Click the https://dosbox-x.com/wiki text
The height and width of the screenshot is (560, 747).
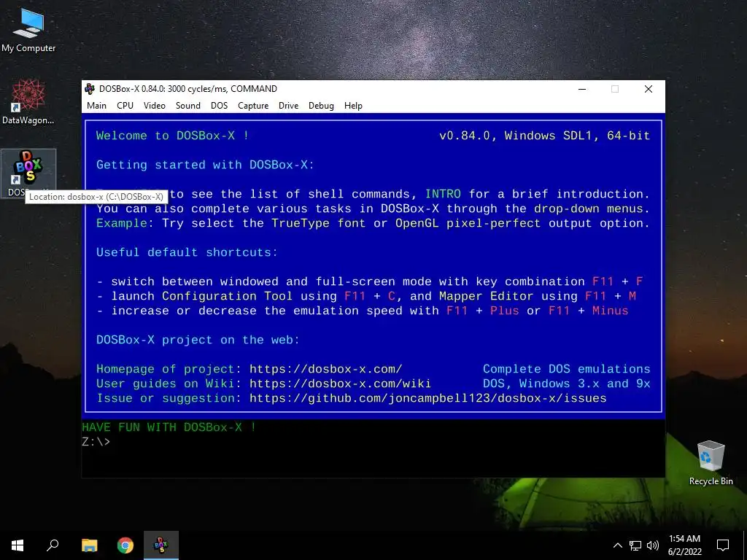tap(340, 384)
